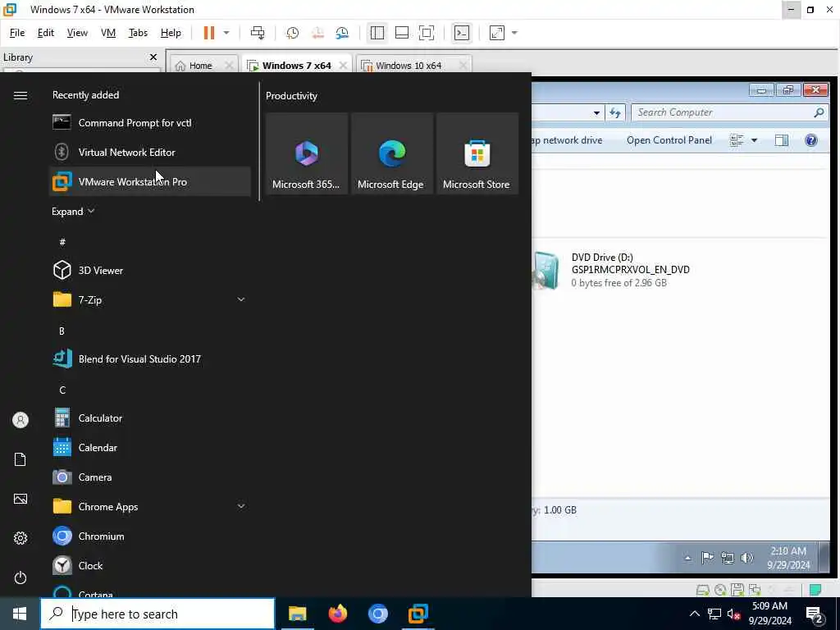Click Map network drive in guest Explorer
Viewport: 840px width, 630px height.
click(568, 140)
